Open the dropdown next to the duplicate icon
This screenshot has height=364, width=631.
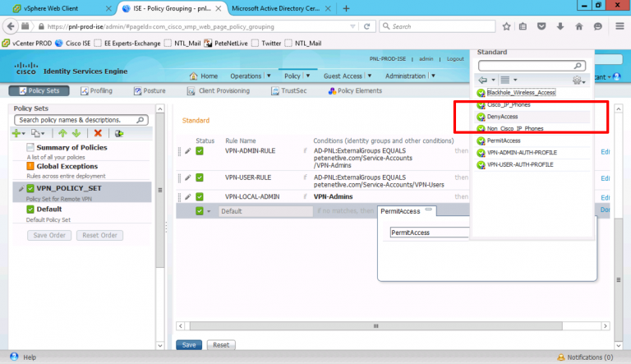(43, 134)
